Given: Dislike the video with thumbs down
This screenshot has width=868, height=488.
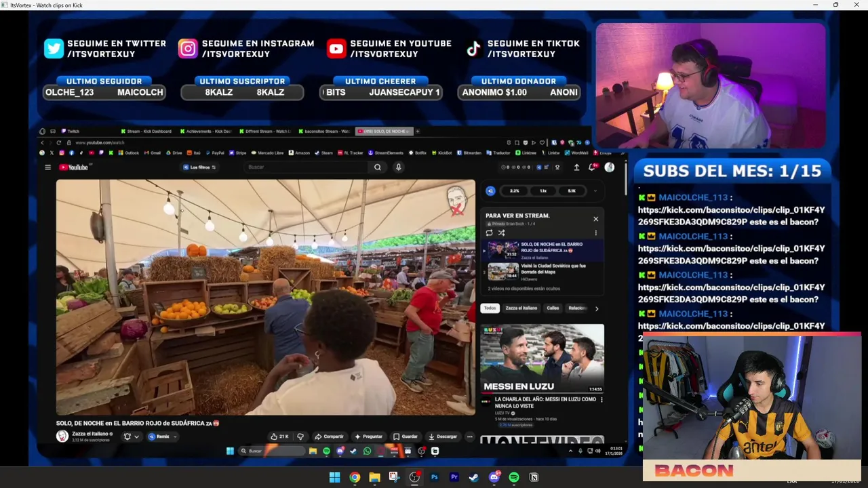Looking at the screenshot, I should 300,436.
